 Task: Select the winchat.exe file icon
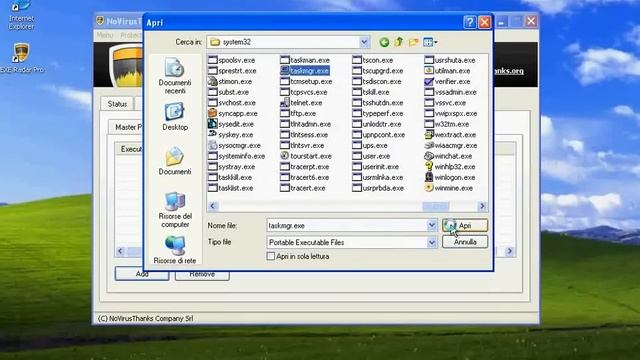coord(429,156)
